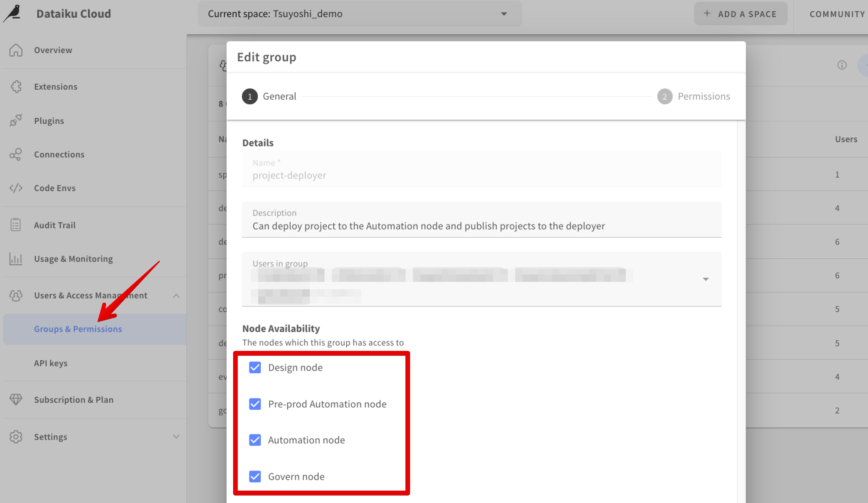Click Usage & Monitoring chart icon
868x503 pixels.
pos(16,259)
